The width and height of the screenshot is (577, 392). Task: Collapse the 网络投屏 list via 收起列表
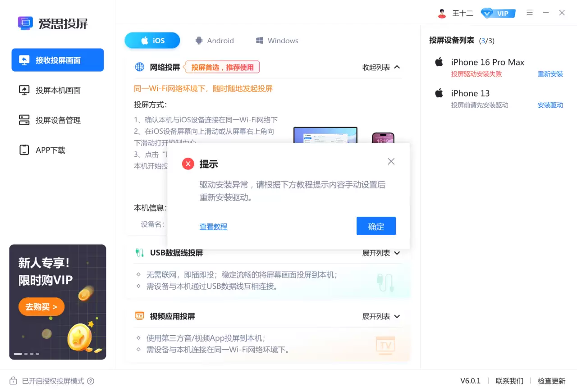(x=381, y=67)
